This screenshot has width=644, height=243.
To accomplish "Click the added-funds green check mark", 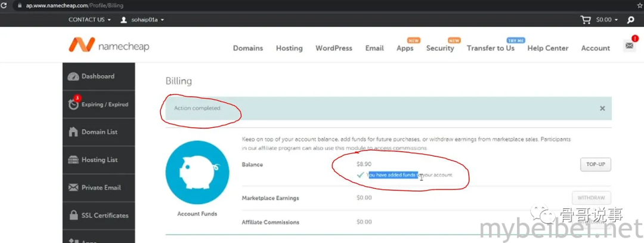I will pyautogui.click(x=361, y=175).
